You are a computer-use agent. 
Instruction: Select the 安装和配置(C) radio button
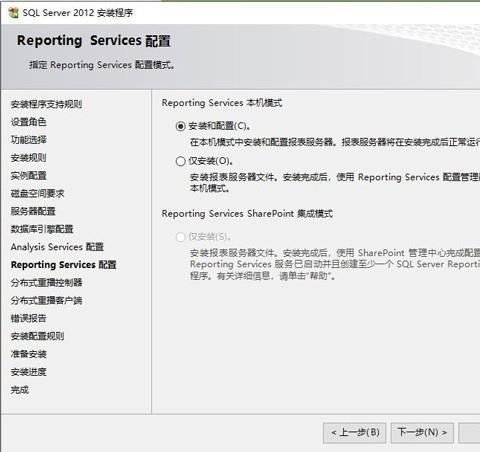pos(180,126)
